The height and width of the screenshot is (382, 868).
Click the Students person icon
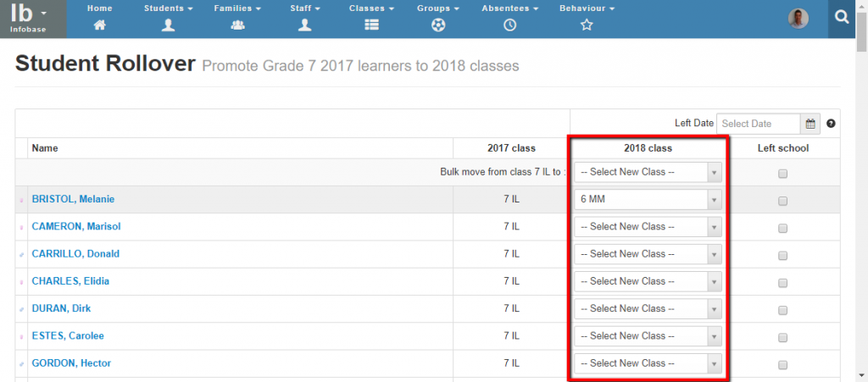click(169, 25)
